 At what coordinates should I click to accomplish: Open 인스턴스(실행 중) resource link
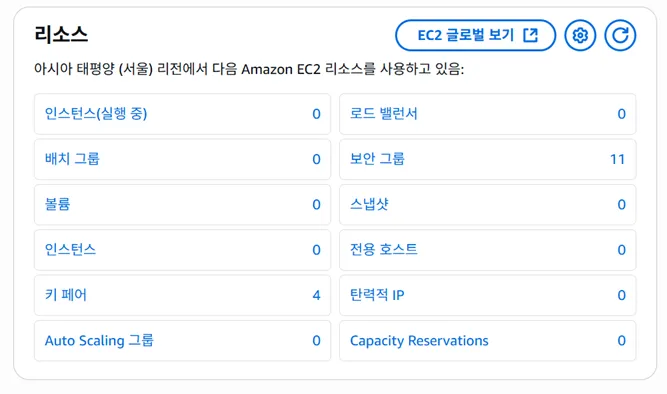pyautogui.click(x=96, y=114)
